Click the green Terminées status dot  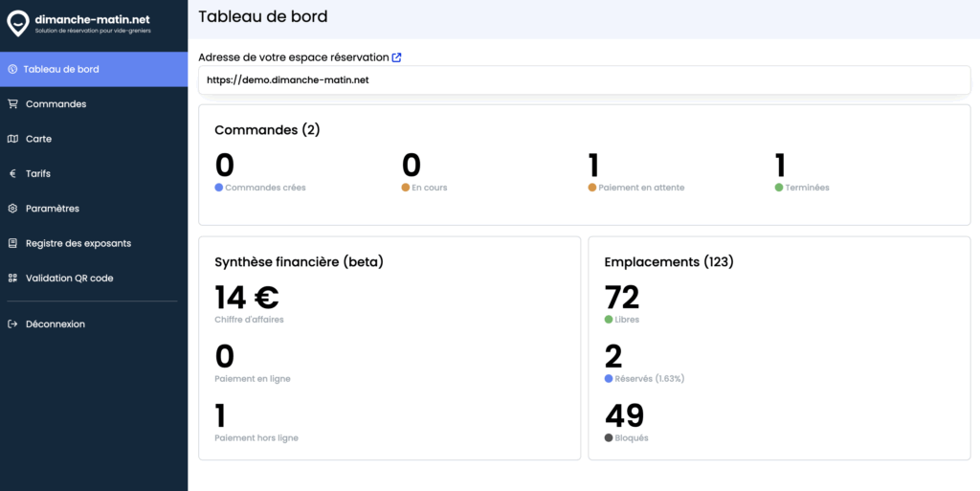point(779,188)
